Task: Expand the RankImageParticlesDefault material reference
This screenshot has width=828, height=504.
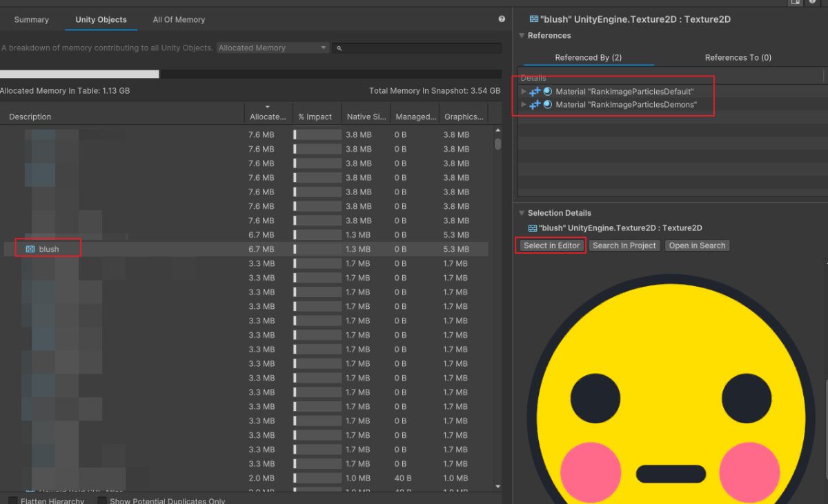Action: 524,91
